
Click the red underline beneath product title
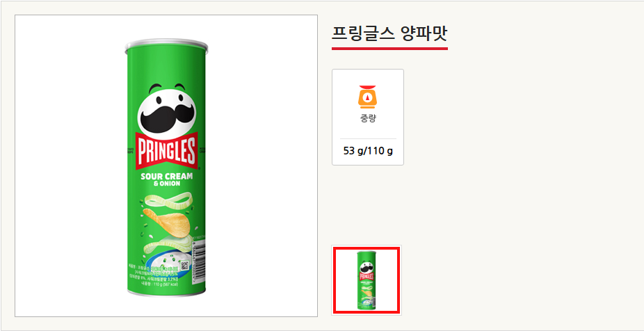[389, 49]
